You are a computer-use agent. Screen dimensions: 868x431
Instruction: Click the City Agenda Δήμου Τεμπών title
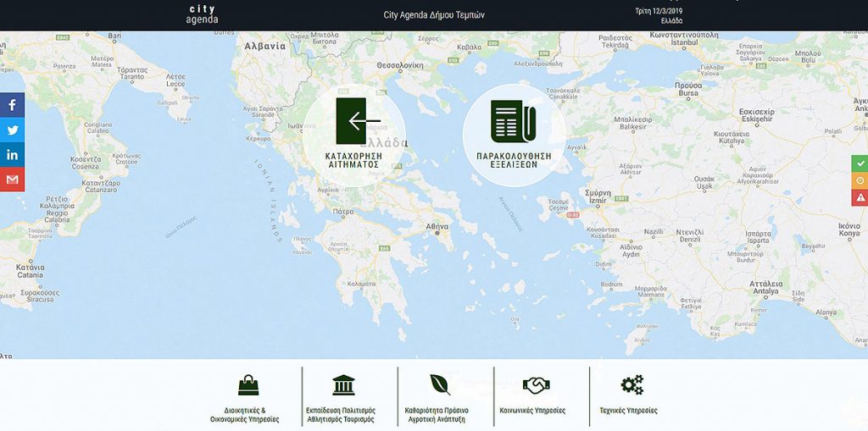pos(434,15)
